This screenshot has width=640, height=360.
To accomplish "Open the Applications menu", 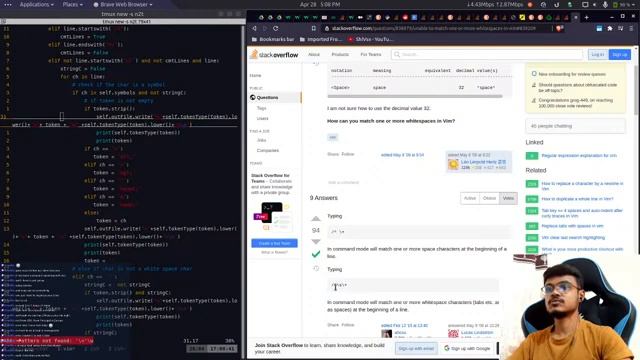I will (x=37, y=4).
